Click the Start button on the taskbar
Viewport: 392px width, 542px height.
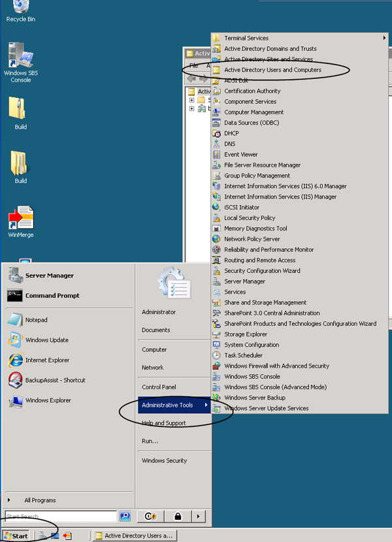click(x=16, y=536)
